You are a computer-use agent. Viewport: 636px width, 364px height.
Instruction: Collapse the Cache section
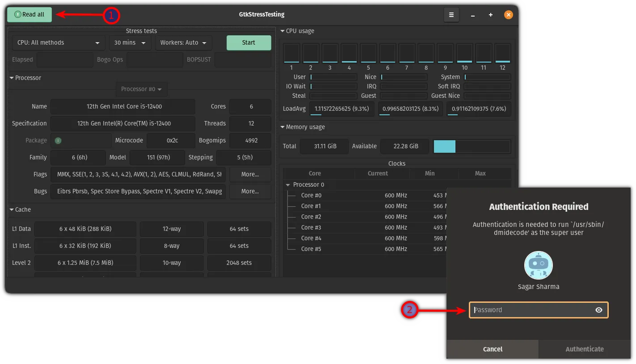(12, 210)
